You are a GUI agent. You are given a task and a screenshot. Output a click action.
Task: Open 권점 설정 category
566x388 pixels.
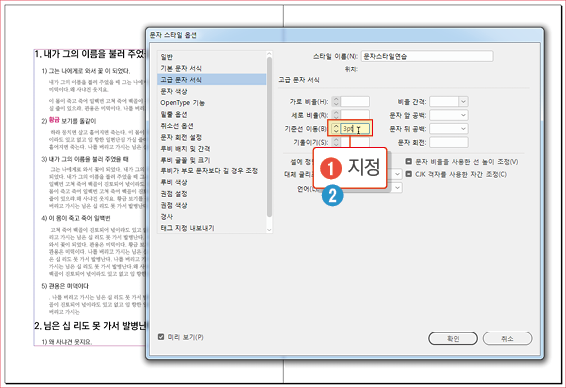click(x=174, y=194)
